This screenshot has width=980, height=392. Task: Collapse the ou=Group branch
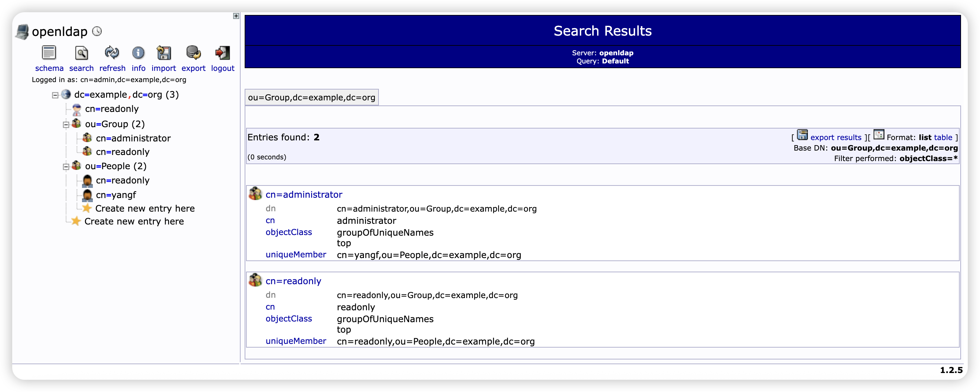(x=66, y=124)
